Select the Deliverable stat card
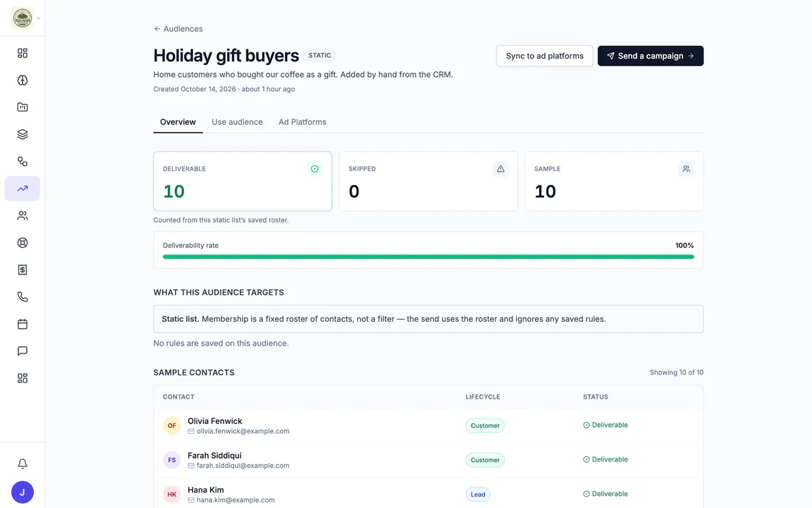Screen dimensions: 812x508 coord(242,181)
